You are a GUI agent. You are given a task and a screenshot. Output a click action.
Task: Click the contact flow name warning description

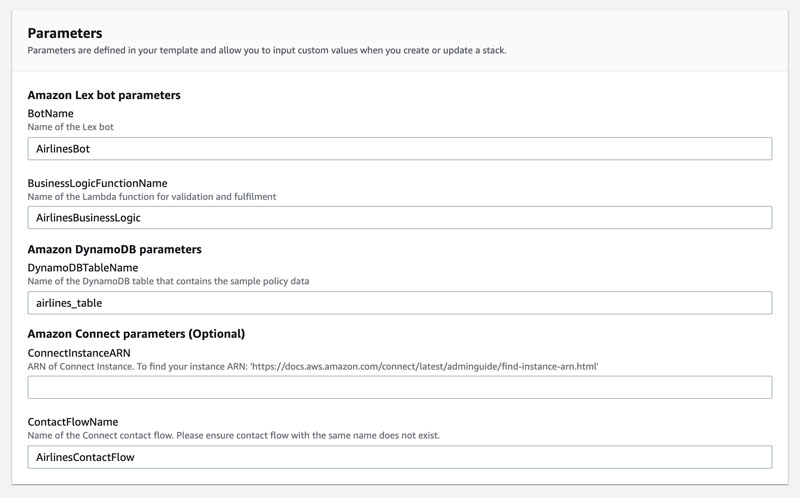pyautogui.click(x=233, y=435)
